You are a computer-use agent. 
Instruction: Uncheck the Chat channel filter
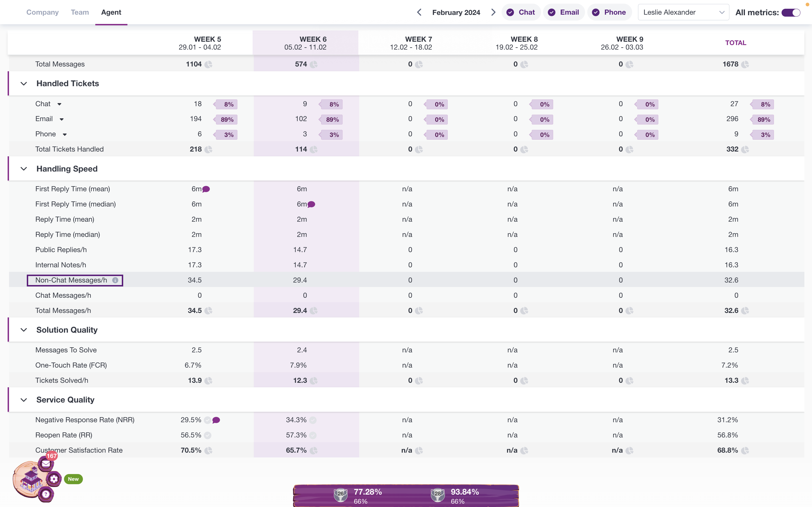pyautogui.click(x=521, y=12)
